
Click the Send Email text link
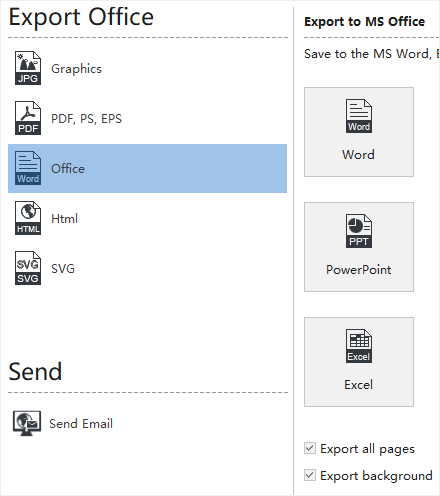81,424
